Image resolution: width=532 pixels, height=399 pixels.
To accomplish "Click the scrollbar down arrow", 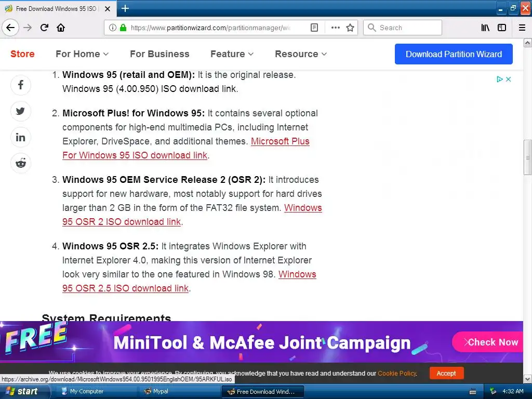I will tap(528, 379).
